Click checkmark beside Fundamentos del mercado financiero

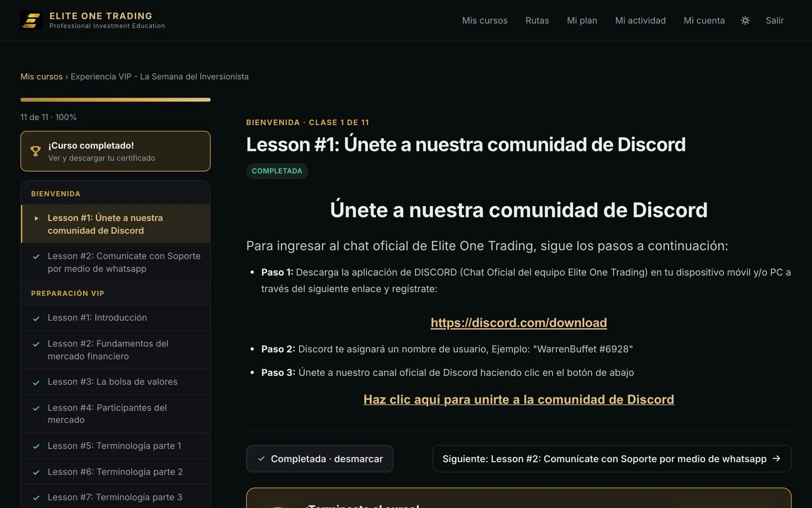36,344
